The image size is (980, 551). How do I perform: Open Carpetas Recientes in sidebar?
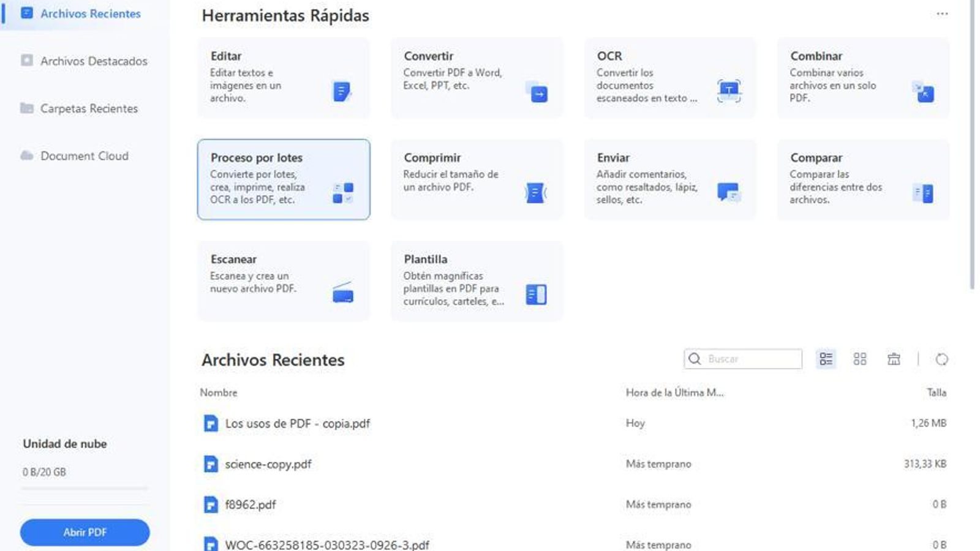(89, 108)
